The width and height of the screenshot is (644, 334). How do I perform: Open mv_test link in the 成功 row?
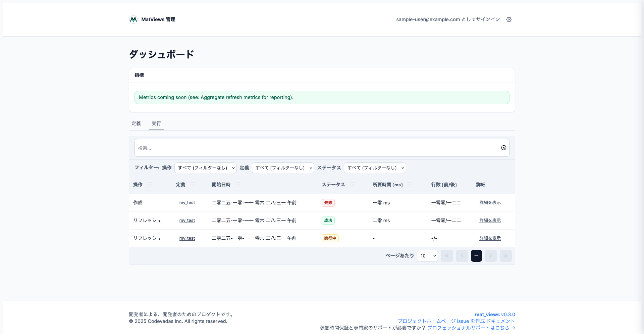click(x=187, y=221)
